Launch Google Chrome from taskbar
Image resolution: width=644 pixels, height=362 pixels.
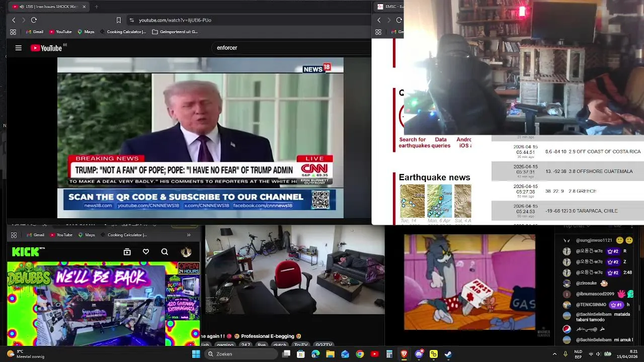[x=360, y=354]
